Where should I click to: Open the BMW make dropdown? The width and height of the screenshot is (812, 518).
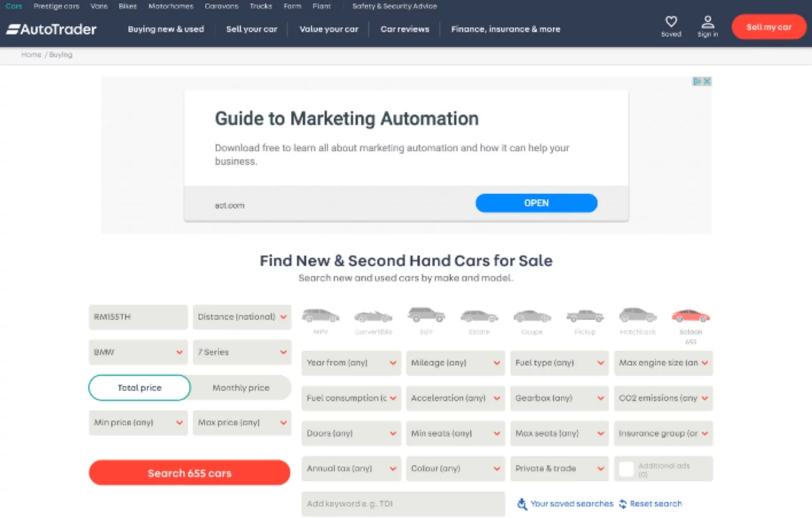tap(138, 352)
